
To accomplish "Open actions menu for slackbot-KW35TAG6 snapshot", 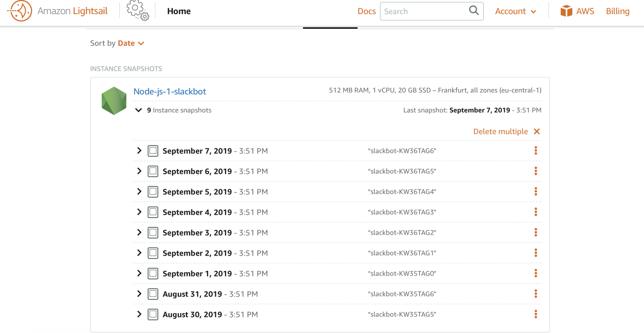I will pyautogui.click(x=536, y=294).
